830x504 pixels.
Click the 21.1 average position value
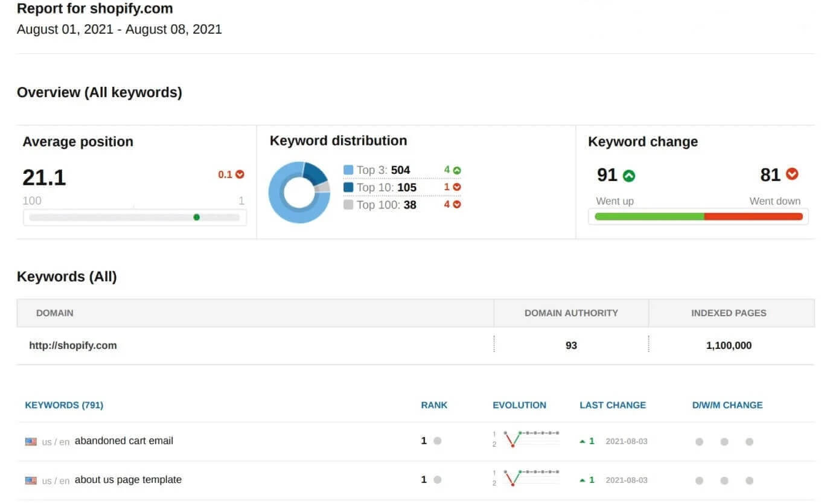tap(44, 177)
